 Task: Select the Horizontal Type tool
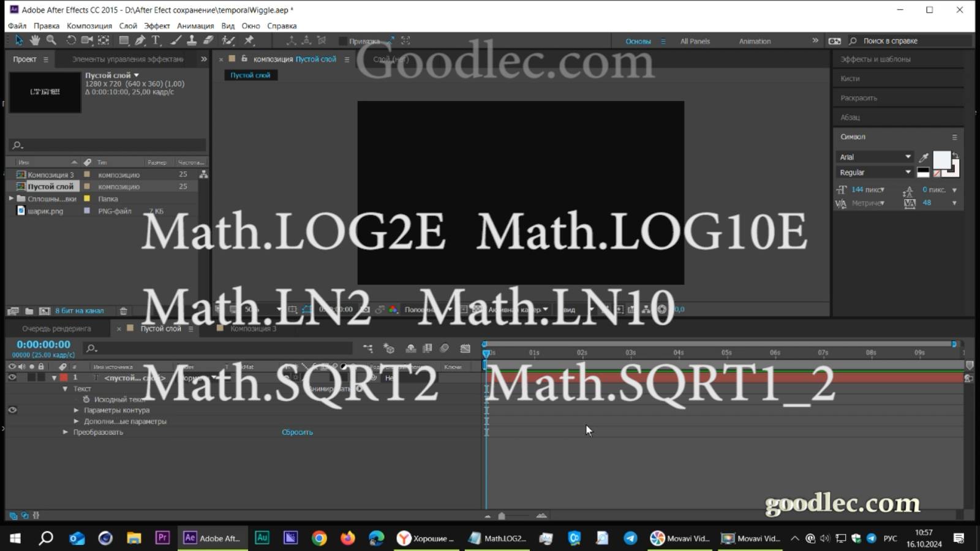[x=156, y=40]
